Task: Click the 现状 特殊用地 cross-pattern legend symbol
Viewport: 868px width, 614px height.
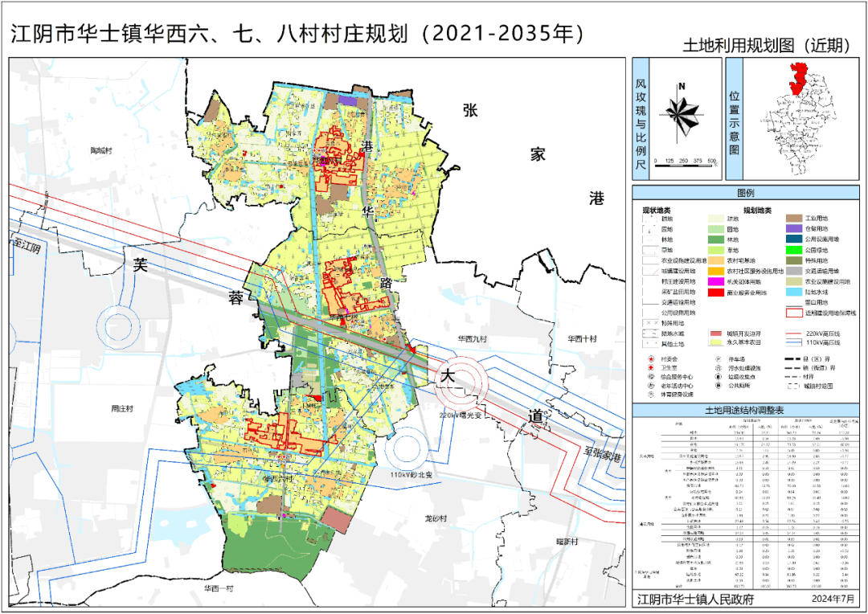Action: point(650,323)
